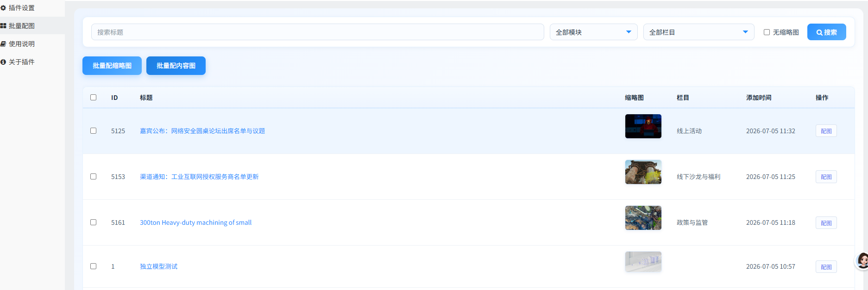Click thumbnail of 独立模型测试 row
This screenshot has width=868, height=290.
(643, 262)
